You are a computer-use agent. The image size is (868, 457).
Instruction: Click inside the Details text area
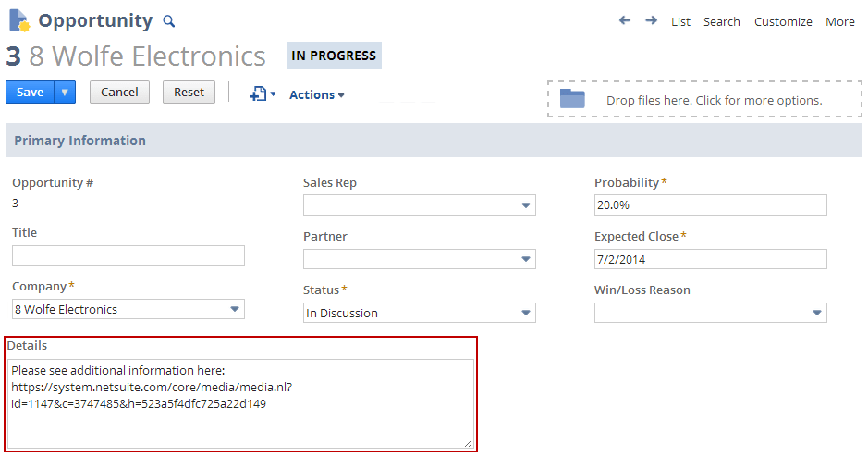pyautogui.click(x=241, y=404)
